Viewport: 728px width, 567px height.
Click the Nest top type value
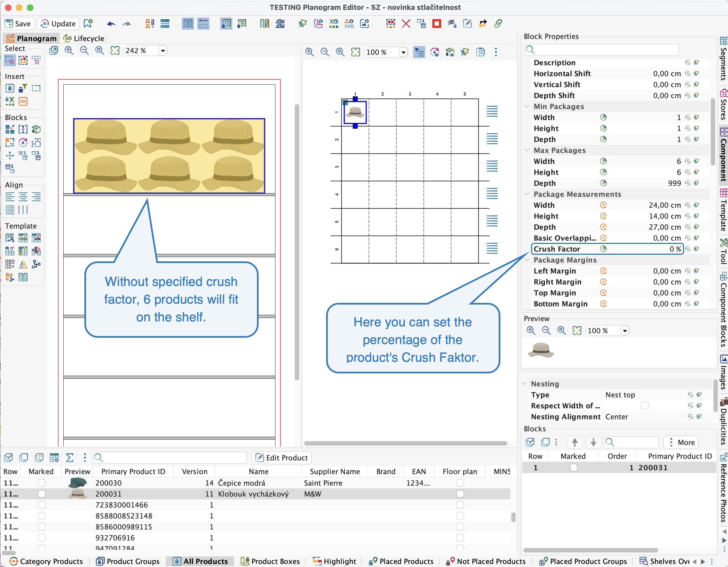coord(620,395)
